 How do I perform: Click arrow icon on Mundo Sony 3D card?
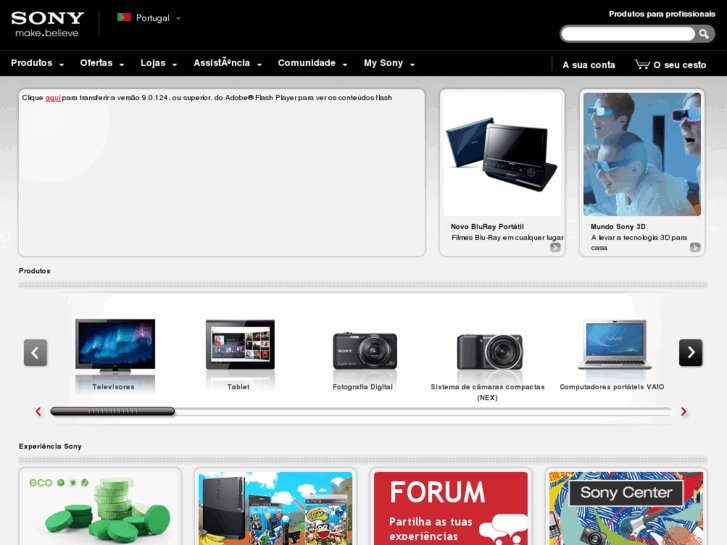point(695,247)
